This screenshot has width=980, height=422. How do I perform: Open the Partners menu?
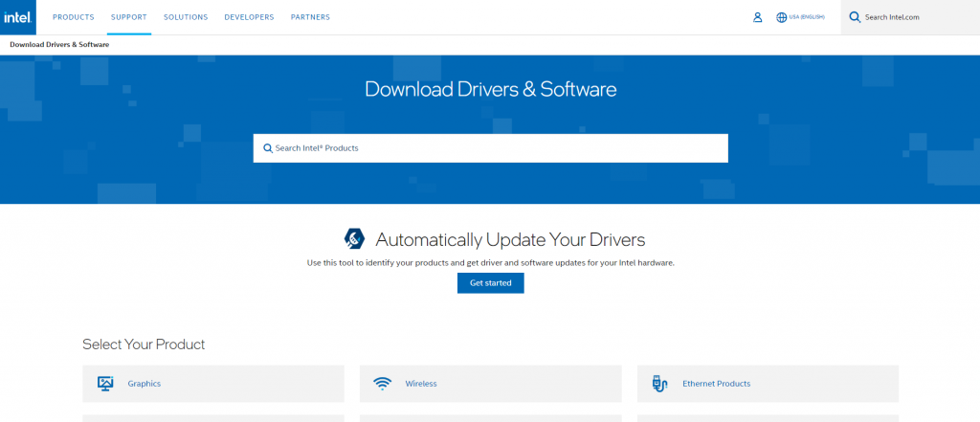[311, 17]
